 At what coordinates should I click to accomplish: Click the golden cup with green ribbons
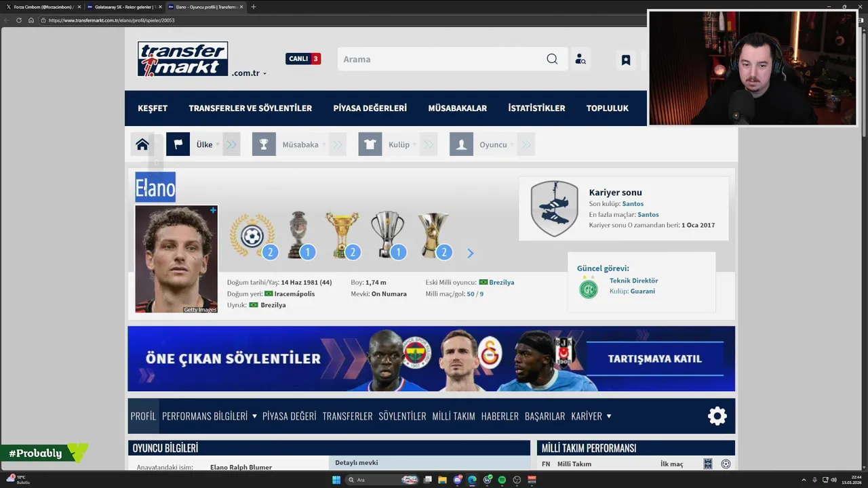pyautogui.click(x=342, y=235)
